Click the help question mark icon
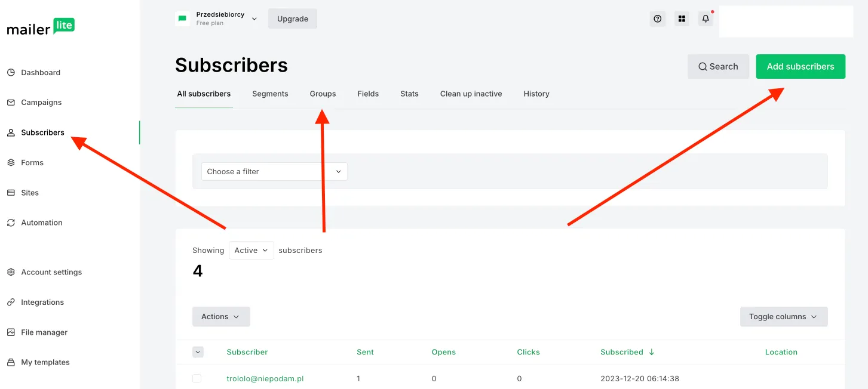The height and width of the screenshot is (389, 868). [657, 19]
